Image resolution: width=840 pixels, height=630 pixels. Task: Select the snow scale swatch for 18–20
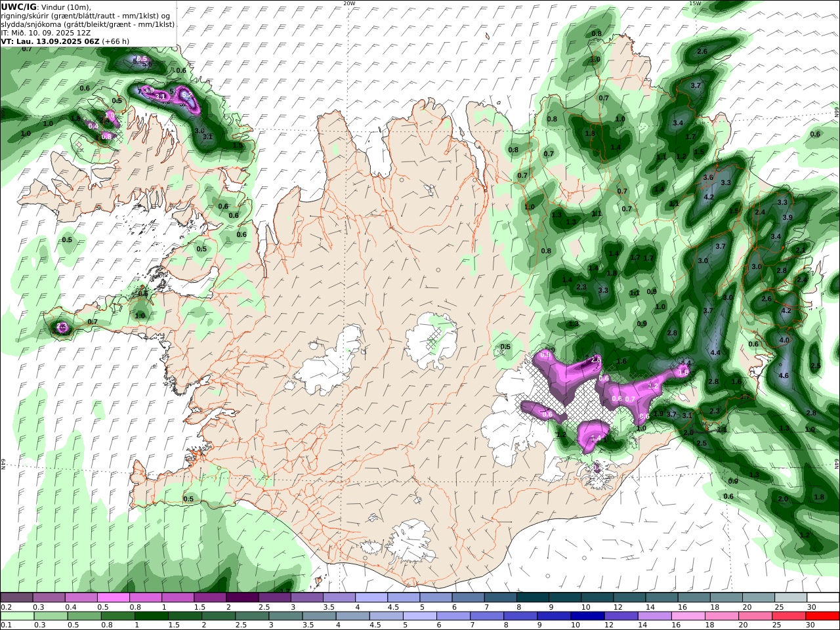pyautogui.click(x=725, y=598)
